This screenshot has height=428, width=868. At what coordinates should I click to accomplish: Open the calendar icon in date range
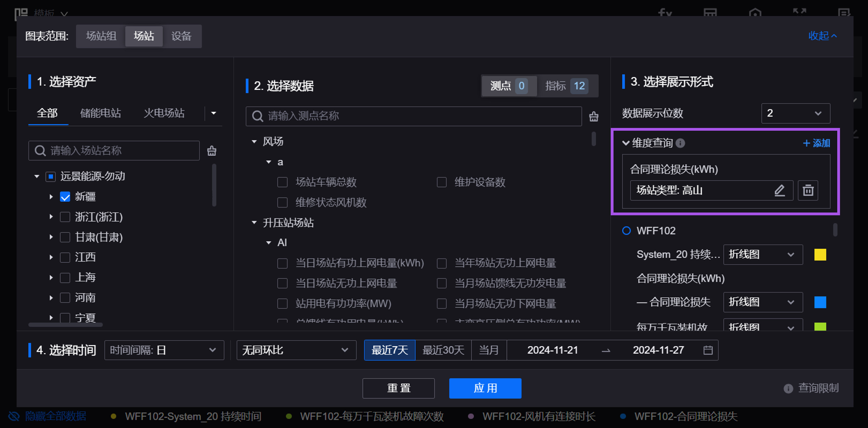708,350
